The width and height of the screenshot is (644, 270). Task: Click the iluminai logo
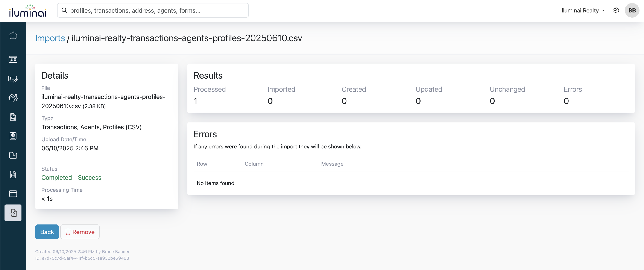click(x=28, y=11)
